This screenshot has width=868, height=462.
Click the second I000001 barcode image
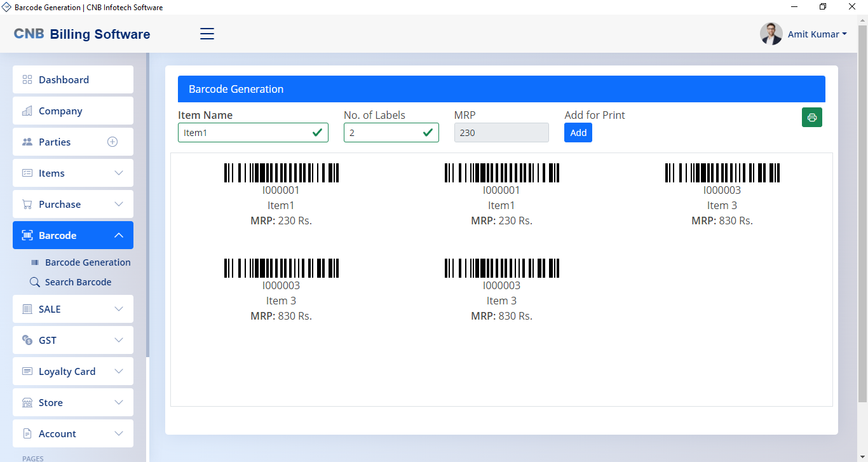pyautogui.click(x=501, y=173)
